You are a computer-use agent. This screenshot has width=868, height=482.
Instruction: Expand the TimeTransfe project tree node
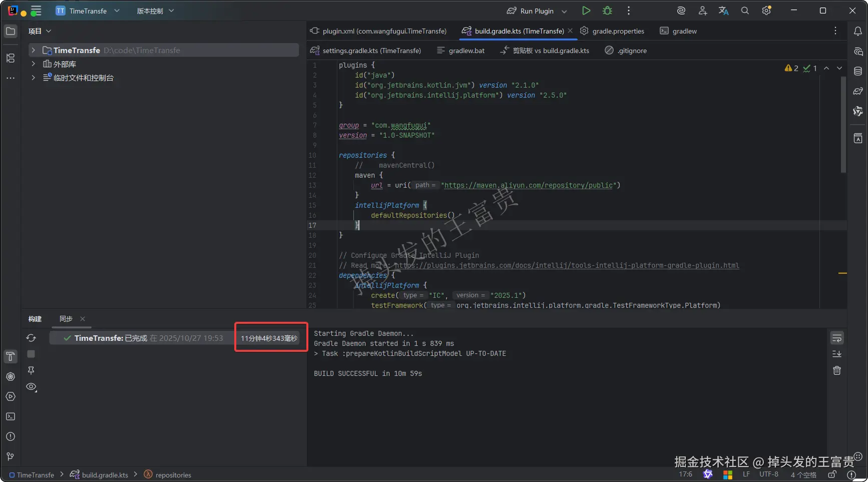coord(33,50)
